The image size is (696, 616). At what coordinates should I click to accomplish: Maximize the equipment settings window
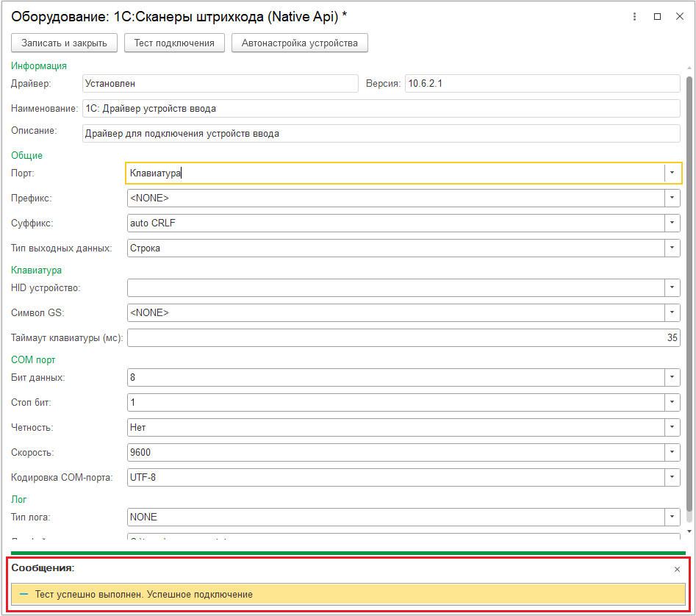coord(657,16)
